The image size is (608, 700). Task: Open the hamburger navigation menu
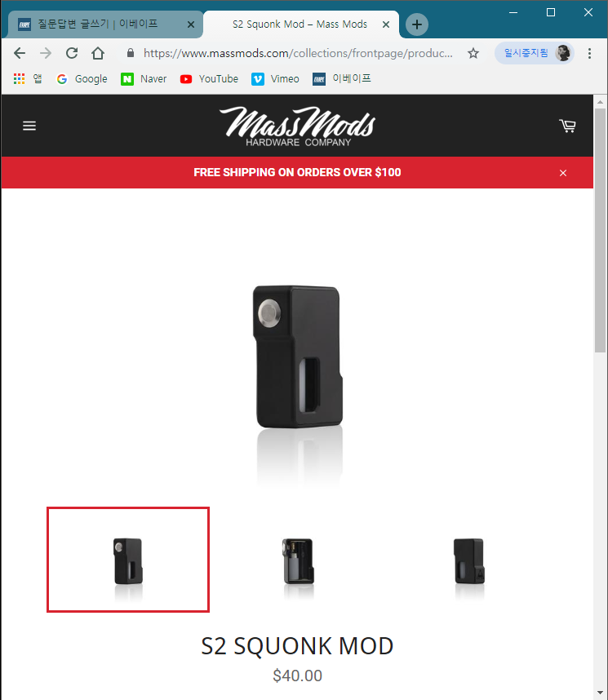point(29,126)
